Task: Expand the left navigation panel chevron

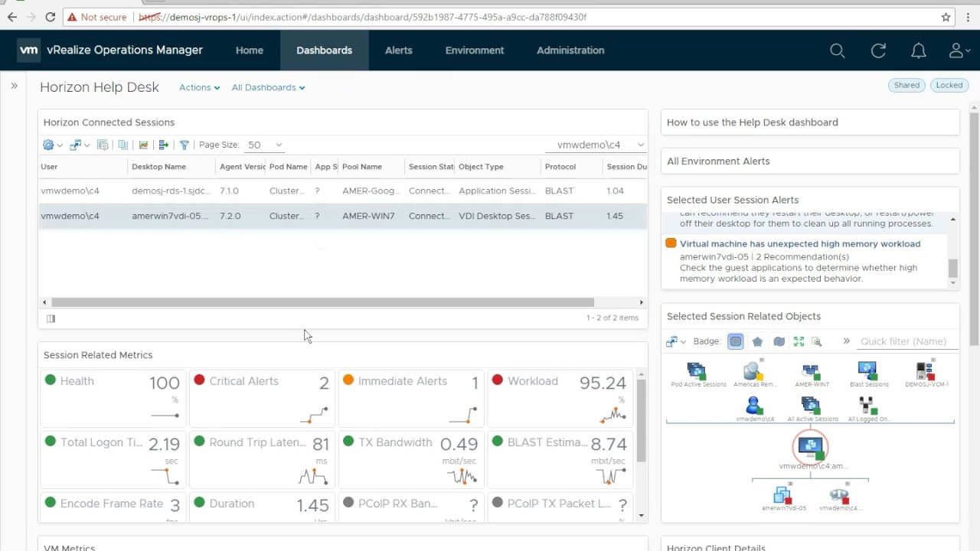Action: click(x=14, y=86)
